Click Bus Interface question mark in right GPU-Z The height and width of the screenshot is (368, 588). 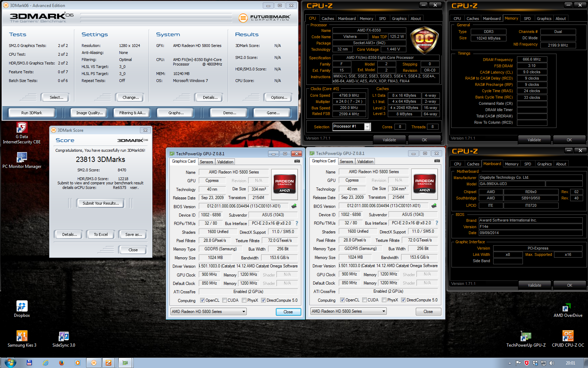pyautogui.click(x=437, y=223)
